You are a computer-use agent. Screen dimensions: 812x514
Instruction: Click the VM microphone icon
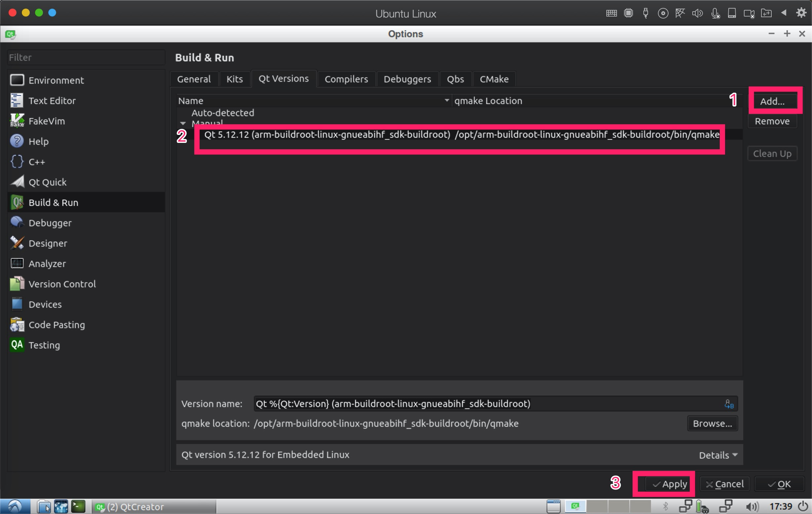[715, 13]
